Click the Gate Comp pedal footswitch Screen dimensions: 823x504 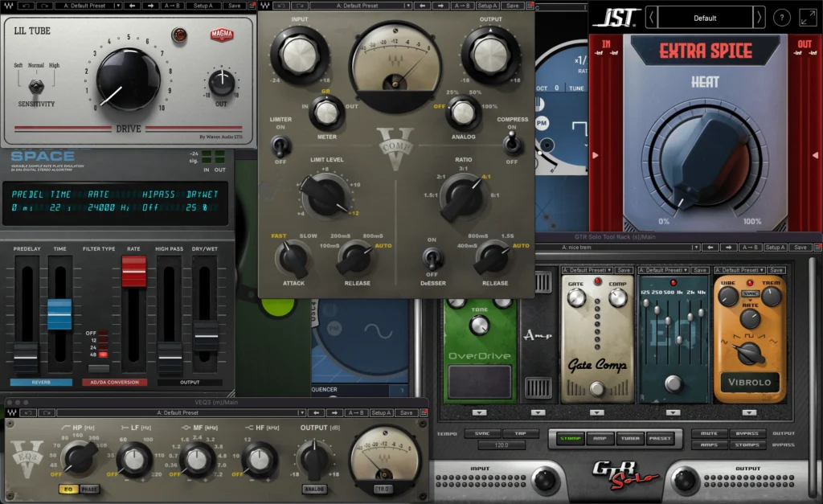coord(597,388)
